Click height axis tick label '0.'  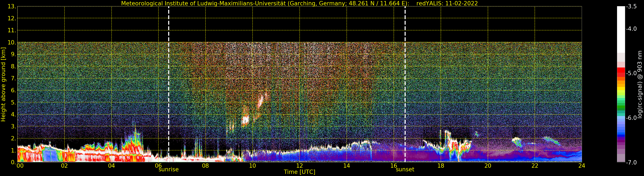pyautogui.click(x=13, y=162)
